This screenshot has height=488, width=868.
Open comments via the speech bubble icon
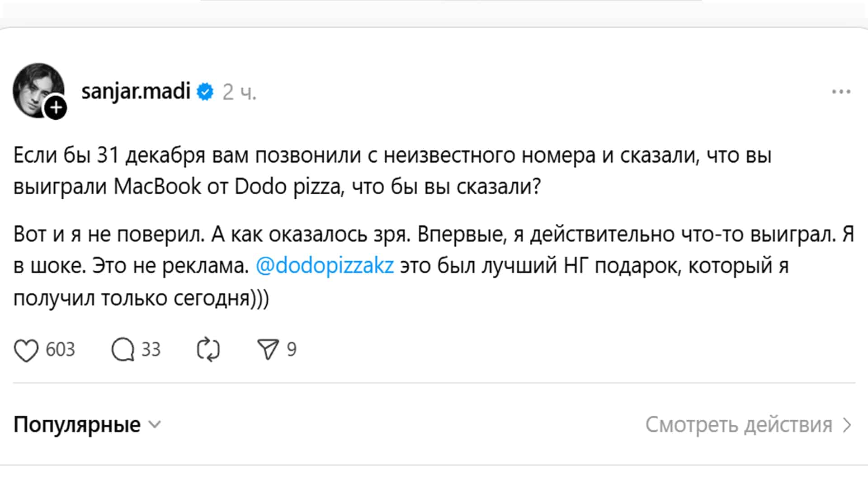point(123,350)
